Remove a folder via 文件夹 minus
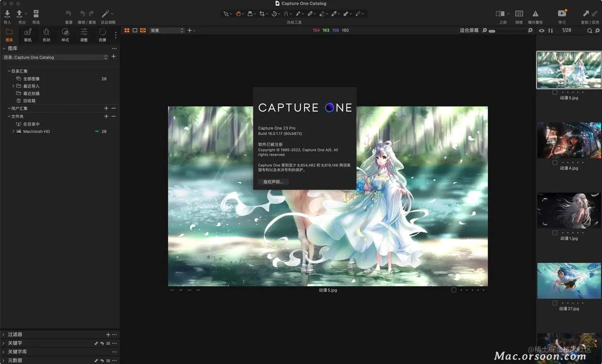Image resolution: width=602 pixels, height=364 pixels. pos(113,116)
